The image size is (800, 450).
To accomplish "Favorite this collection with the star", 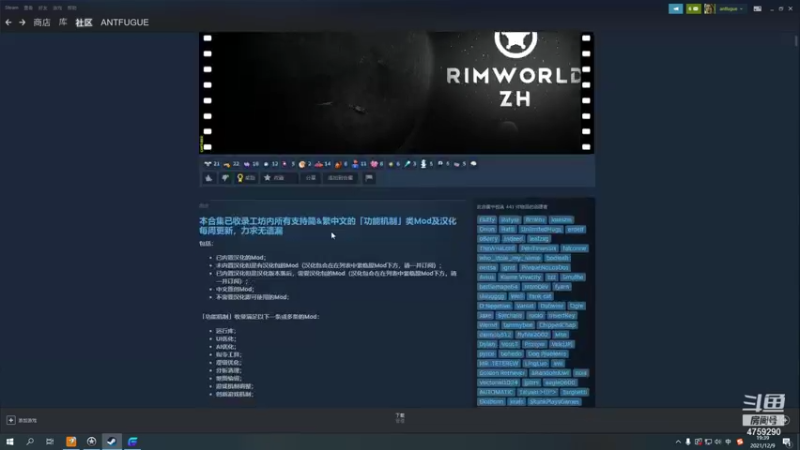I will pos(279,178).
